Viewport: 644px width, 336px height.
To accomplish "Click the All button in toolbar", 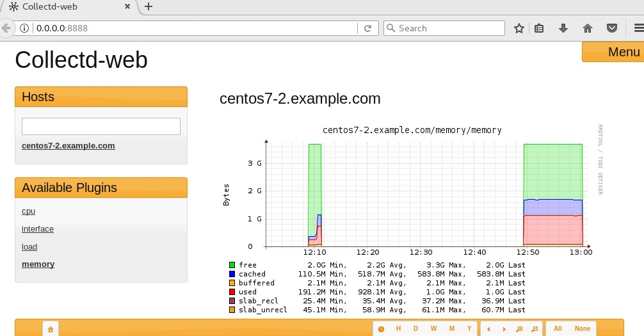I will [x=558, y=328].
